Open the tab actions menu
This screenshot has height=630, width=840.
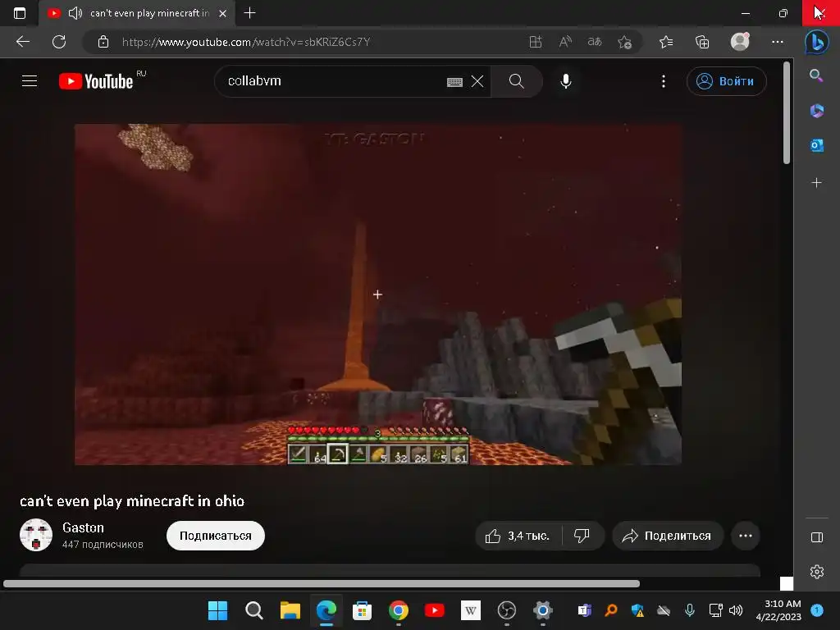click(20, 13)
